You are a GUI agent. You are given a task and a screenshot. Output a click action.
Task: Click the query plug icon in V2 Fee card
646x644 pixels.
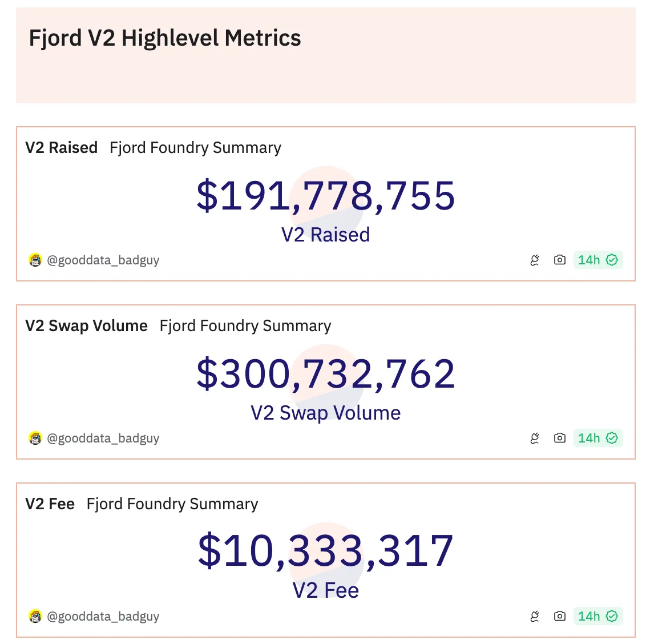(x=535, y=617)
